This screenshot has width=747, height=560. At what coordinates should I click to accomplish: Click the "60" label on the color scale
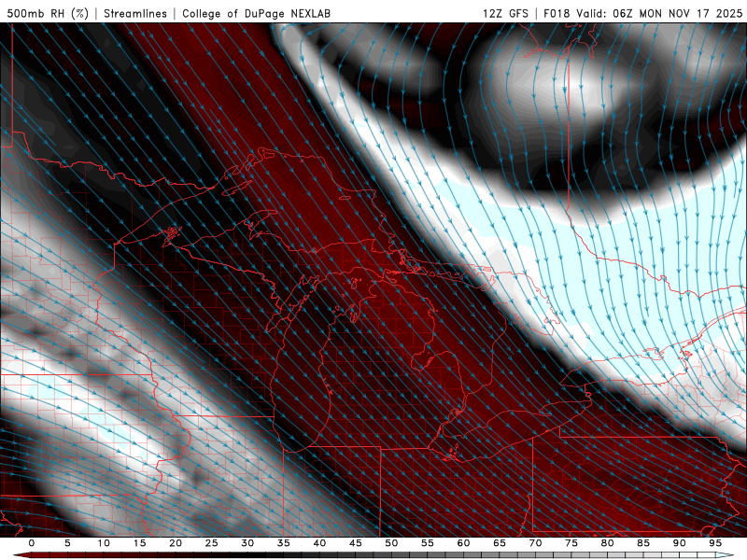coord(463,543)
